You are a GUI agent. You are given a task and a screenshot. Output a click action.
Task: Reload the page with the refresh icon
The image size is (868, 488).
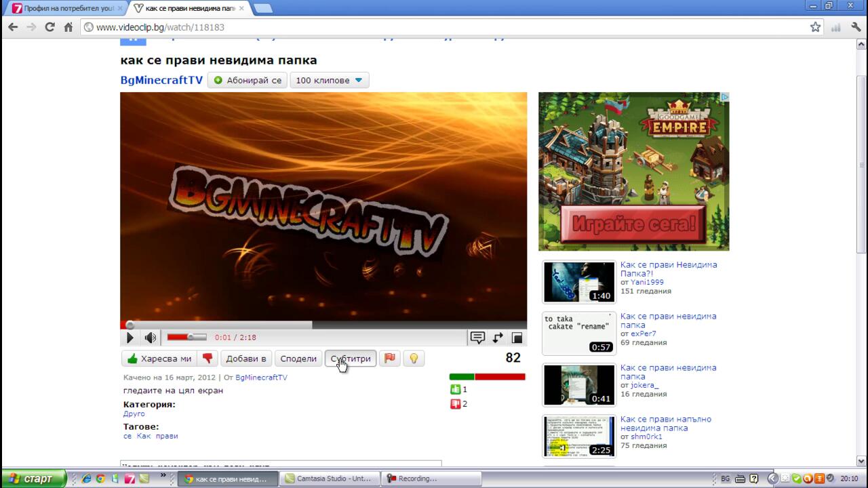tap(50, 27)
